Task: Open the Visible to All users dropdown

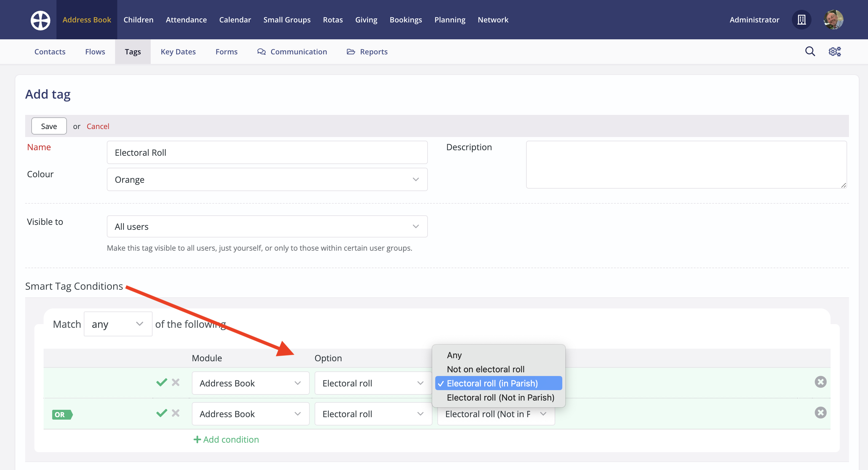Action: [267, 227]
